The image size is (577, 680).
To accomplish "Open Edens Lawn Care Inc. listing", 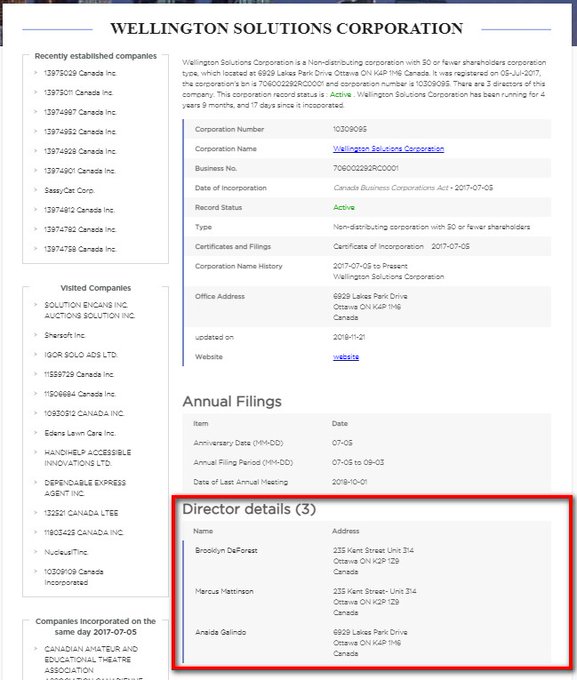I will pos(80,433).
